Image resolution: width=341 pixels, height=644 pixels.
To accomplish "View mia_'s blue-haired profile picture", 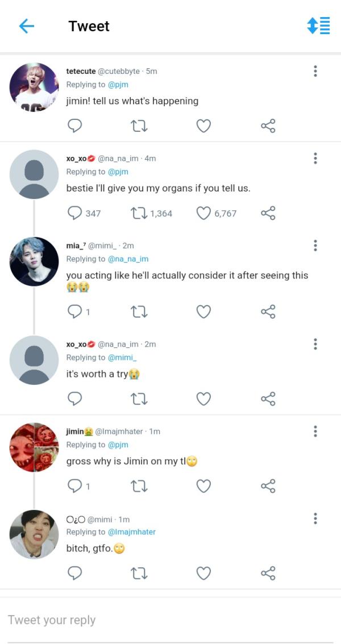I will click(34, 261).
